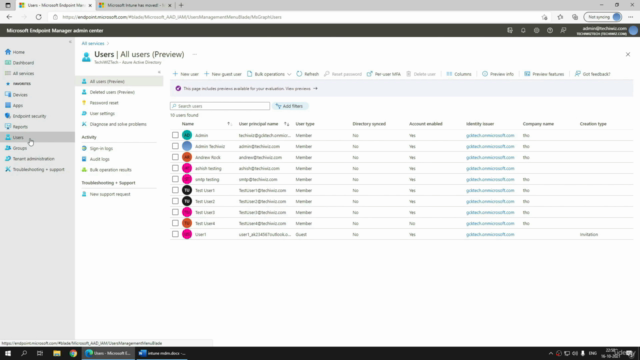
Task: Add this page to browser favorites
Action: 544,17
